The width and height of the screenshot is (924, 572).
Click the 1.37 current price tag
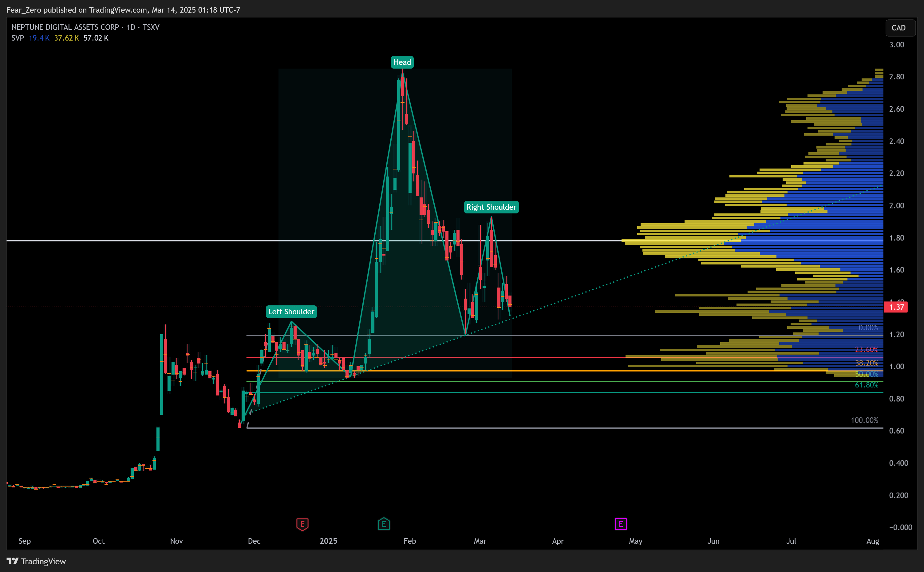[896, 307]
